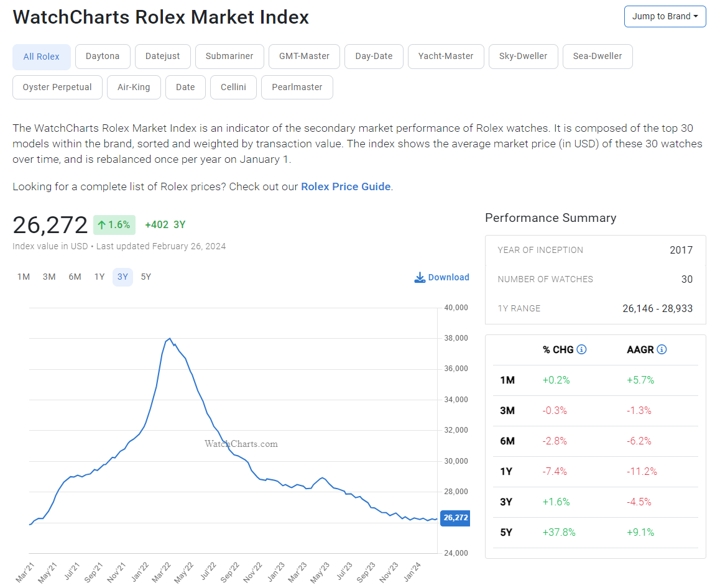Switch to the Submariner tab
720x588 pixels.
[229, 57]
